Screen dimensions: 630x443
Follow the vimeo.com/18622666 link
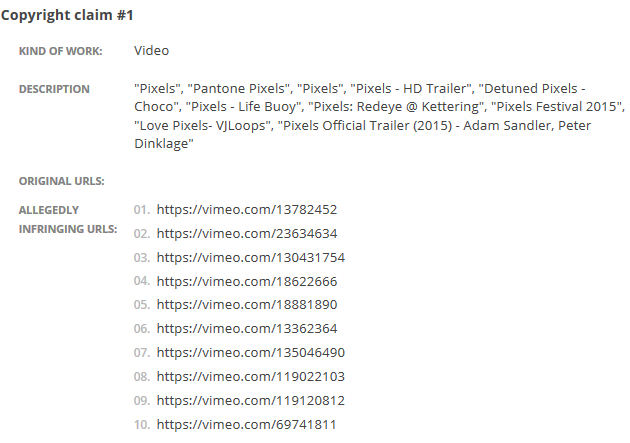246,282
